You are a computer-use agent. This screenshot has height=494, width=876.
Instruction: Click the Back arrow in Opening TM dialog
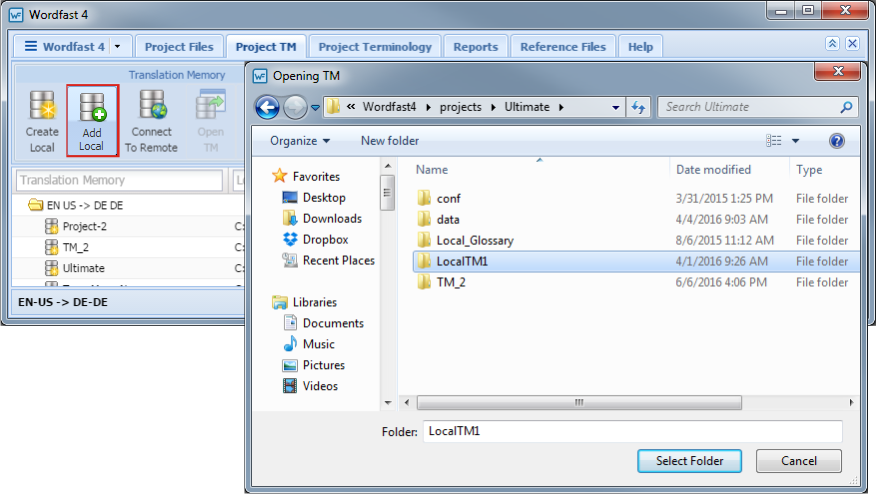(x=267, y=107)
